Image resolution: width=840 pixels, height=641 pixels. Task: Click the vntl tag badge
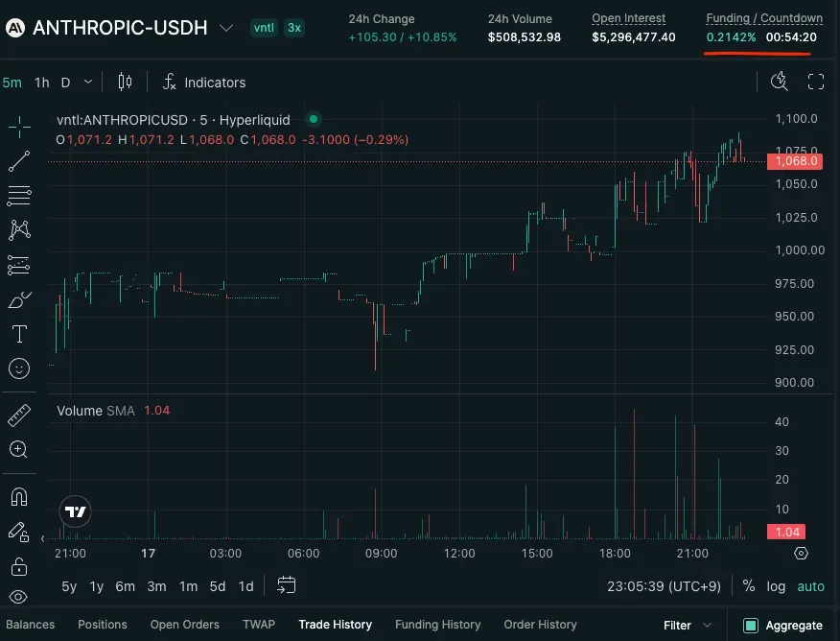click(x=264, y=28)
